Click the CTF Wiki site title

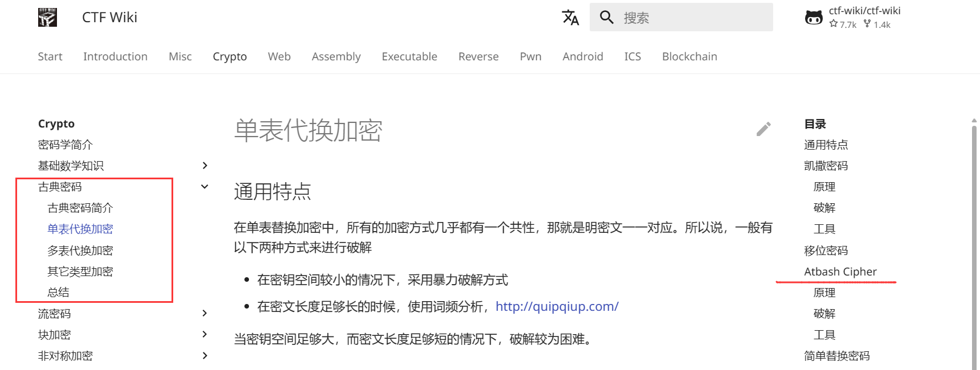109,17
